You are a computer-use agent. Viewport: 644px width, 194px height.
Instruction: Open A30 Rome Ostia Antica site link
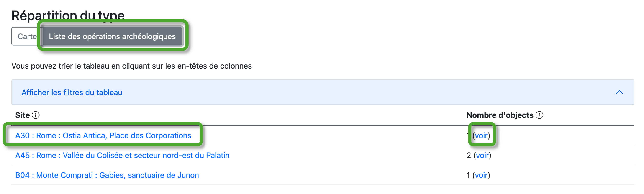103,135
